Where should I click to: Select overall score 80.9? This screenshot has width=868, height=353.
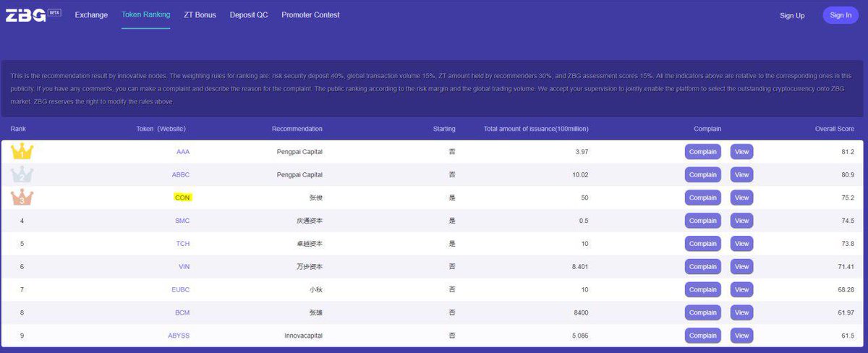pos(848,174)
